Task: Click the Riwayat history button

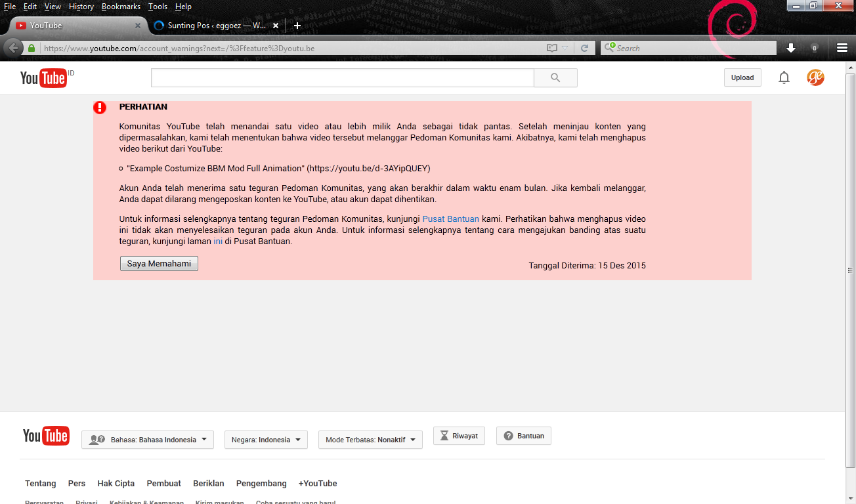Action: tap(459, 436)
